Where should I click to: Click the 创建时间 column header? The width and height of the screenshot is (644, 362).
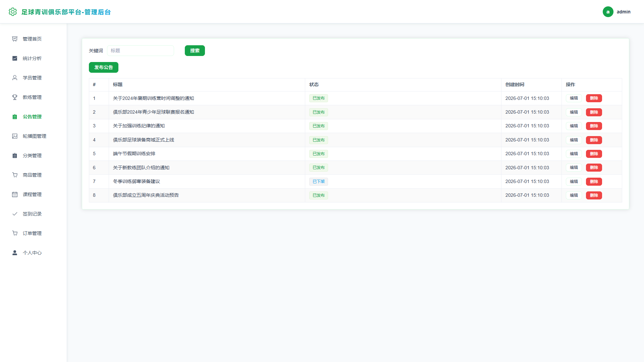515,84
